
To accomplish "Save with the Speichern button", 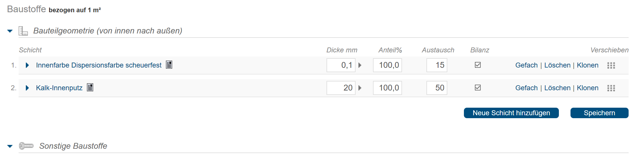I will click(600, 113).
